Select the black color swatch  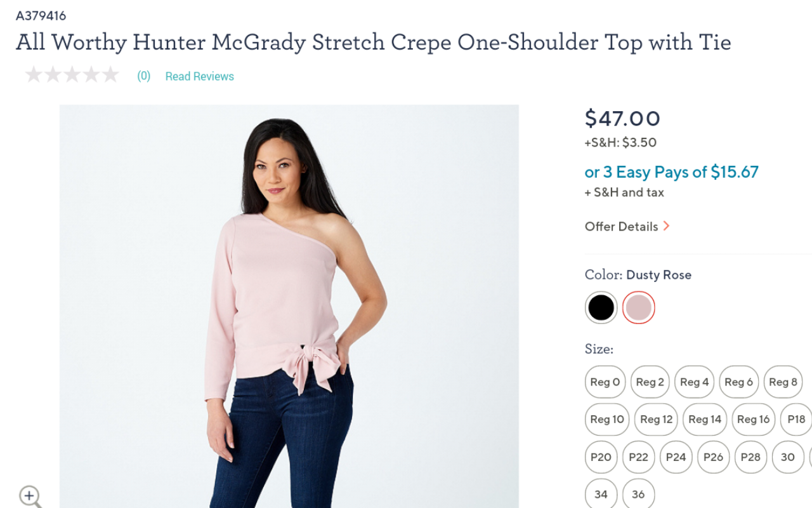600,307
